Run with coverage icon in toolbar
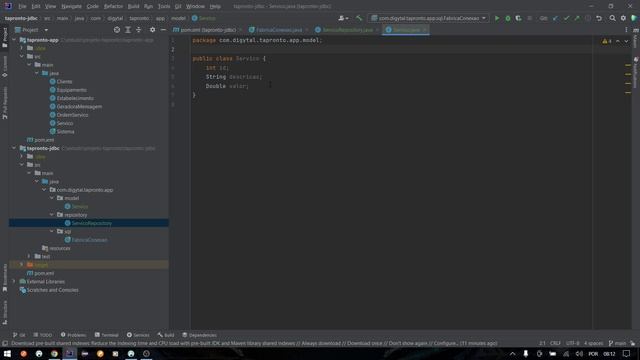The width and height of the screenshot is (640, 360). tap(518, 18)
